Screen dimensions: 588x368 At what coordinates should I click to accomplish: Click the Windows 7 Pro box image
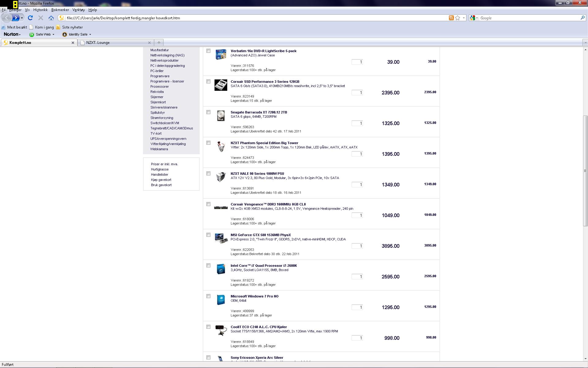coord(221,300)
